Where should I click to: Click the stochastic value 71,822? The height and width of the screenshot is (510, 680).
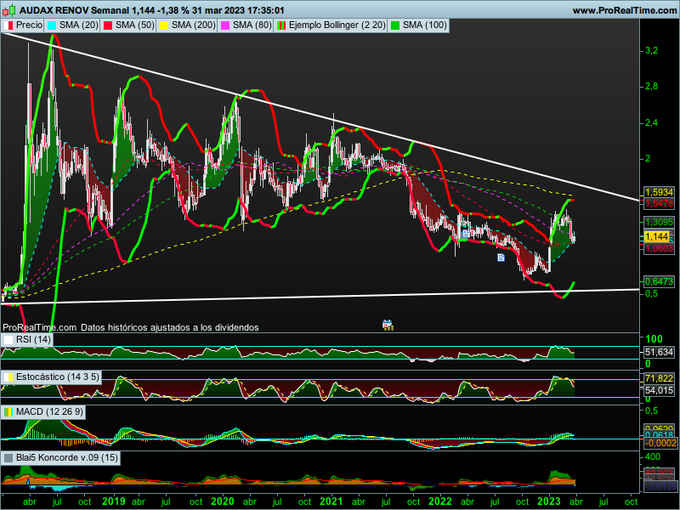coord(659,378)
